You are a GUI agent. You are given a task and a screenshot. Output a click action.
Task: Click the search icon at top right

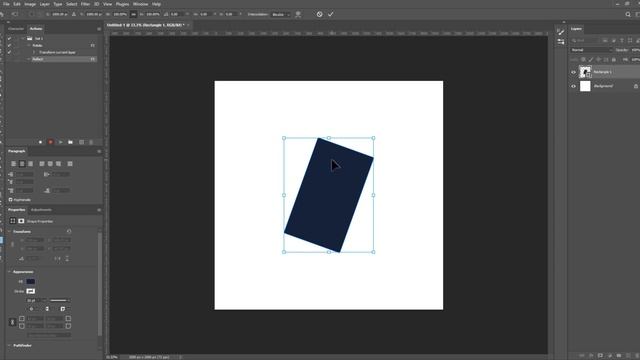coord(628,14)
